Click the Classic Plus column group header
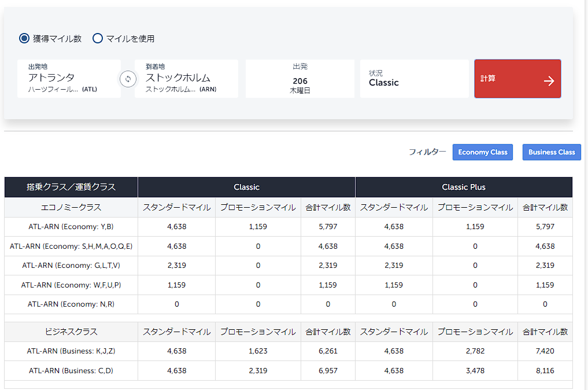588x390 pixels. coord(463,187)
